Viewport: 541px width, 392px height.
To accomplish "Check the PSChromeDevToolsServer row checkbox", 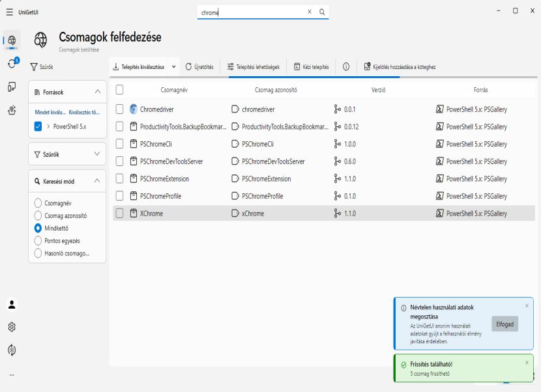I will coord(119,161).
